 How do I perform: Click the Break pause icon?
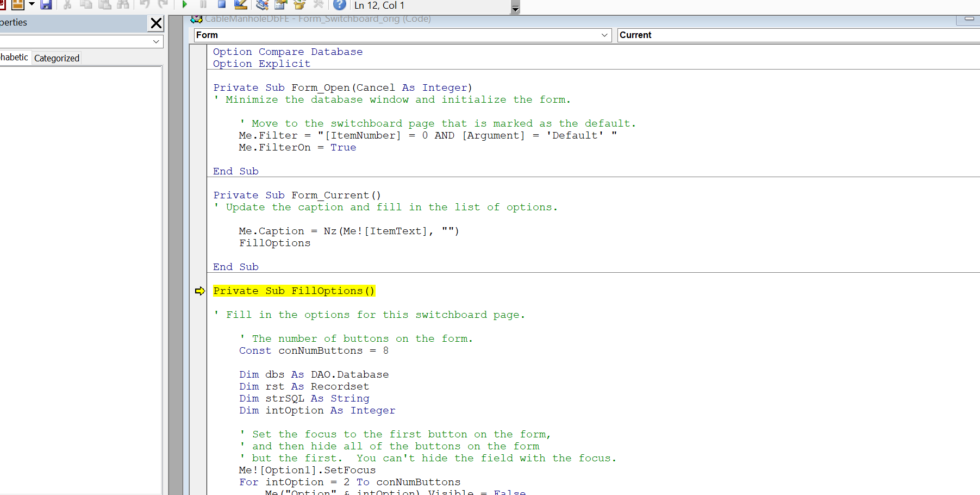point(203,4)
